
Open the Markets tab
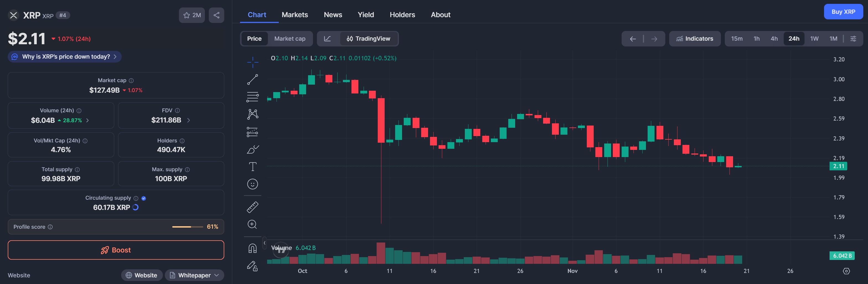pos(294,15)
